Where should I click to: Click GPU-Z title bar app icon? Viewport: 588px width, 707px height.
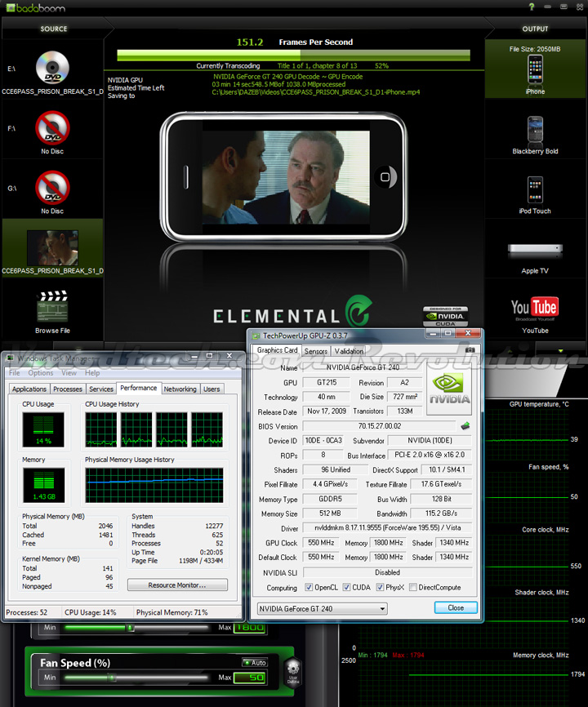(x=256, y=336)
